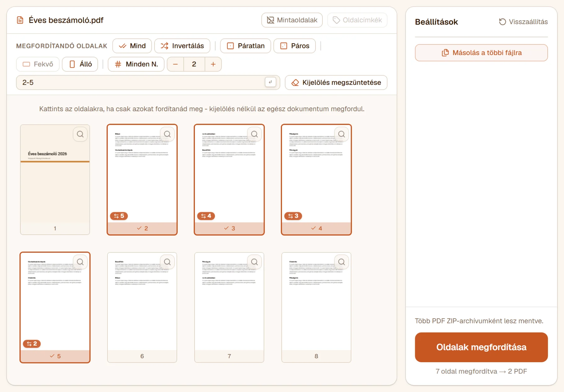Viewport: 564px width, 392px height.
Task: Decrease the N value with minus
Action: [175, 64]
